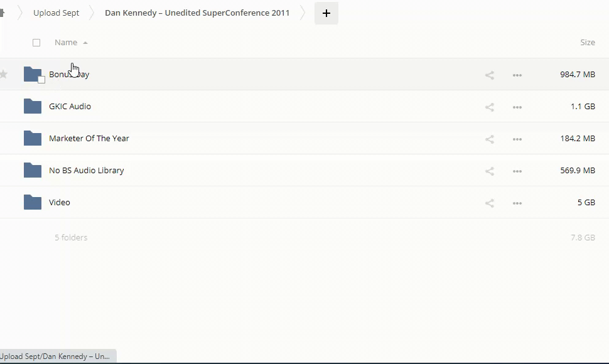Expand the three-dot menu for GKIC Audio
The width and height of the screenshot is (609, 364).
[517, 107]
